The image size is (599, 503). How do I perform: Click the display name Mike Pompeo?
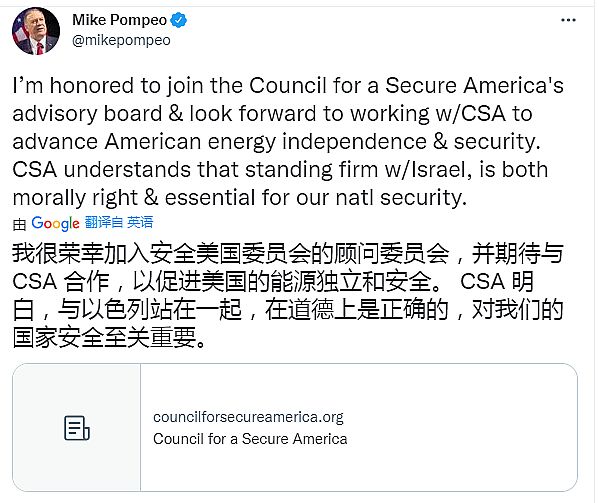click(x=120, y=20)
